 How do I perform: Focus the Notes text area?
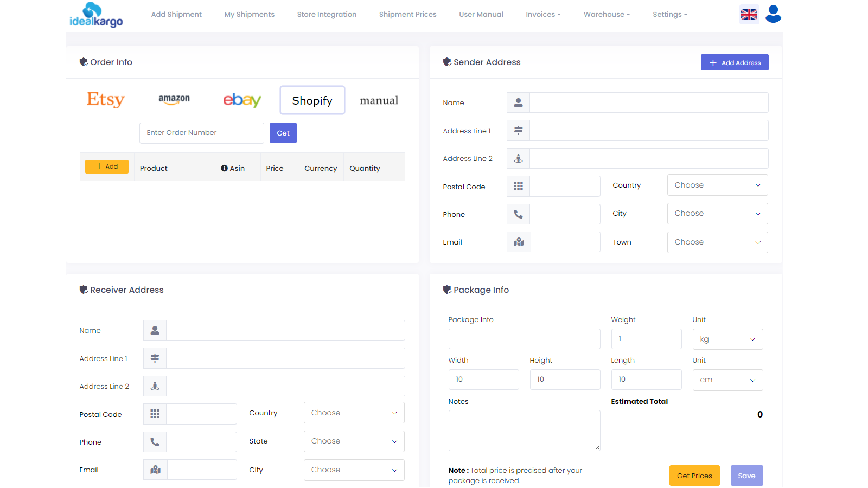click(x=524, y=431)
